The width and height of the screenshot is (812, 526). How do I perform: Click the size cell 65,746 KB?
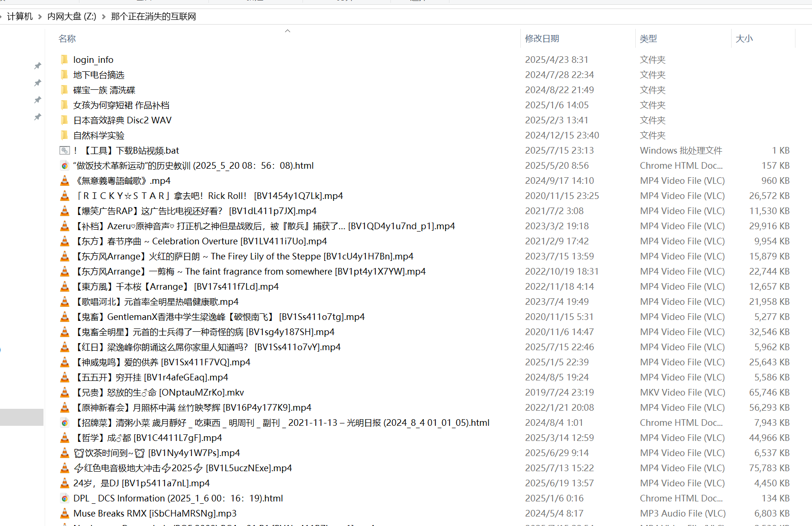click(769, 392)
